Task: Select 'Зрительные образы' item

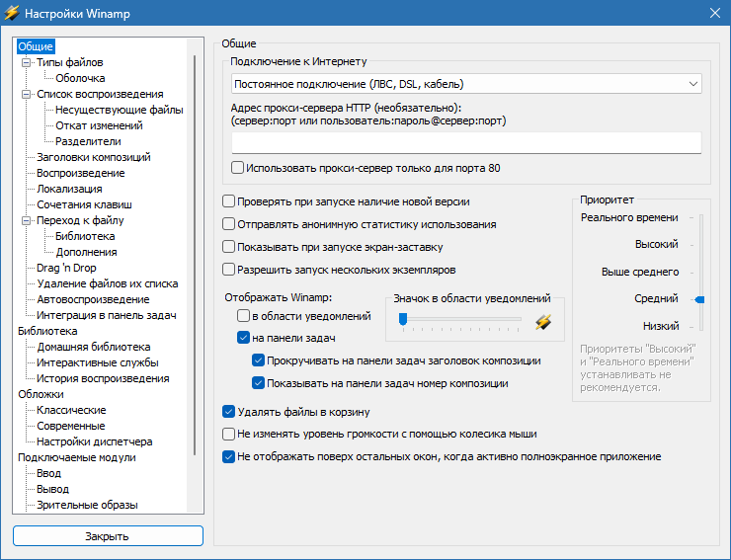Action: click(87, 505)
